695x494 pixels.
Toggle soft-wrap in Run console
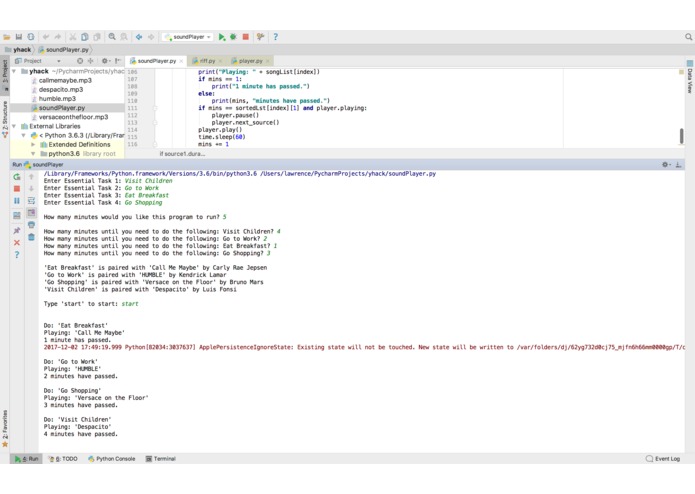pyautogui.click(x=31, y=201)
